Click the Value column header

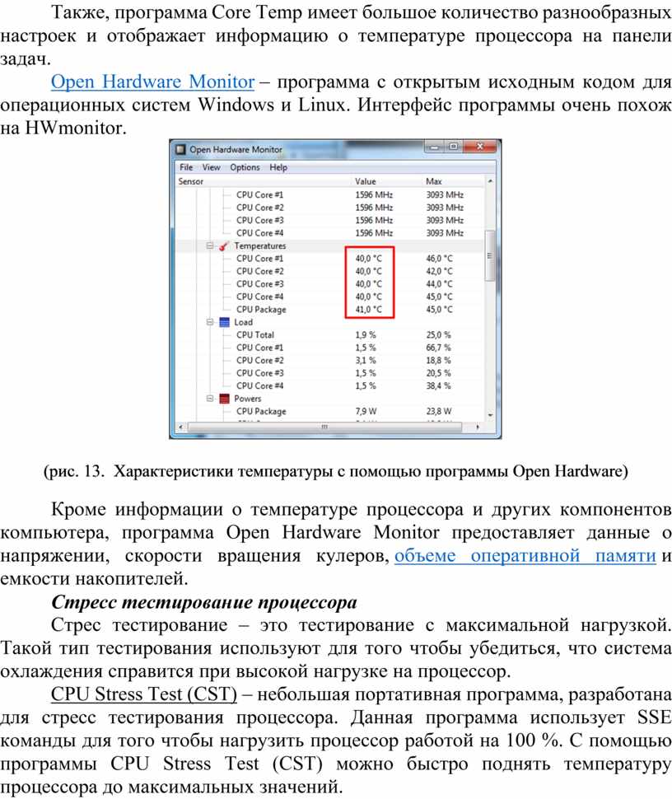366,181
